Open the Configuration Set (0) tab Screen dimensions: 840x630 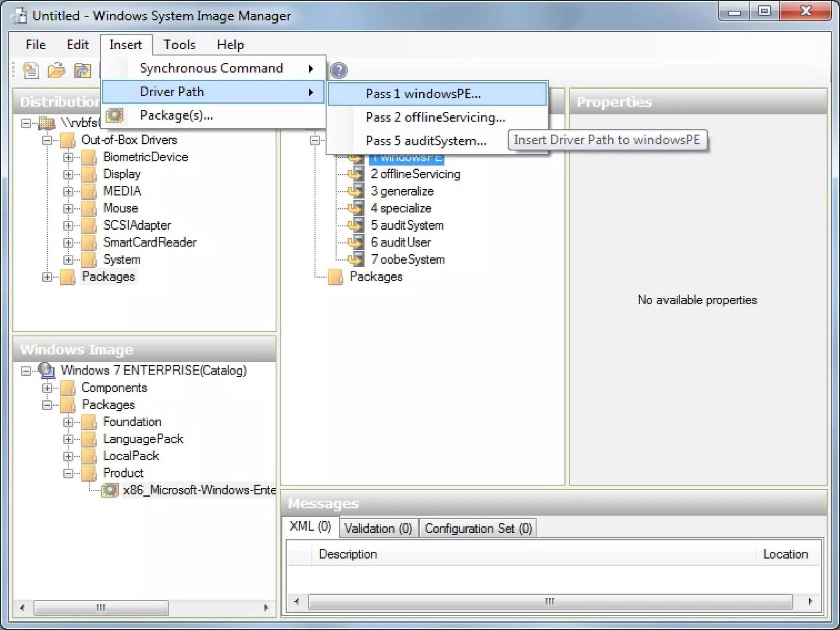pos(478,528)
